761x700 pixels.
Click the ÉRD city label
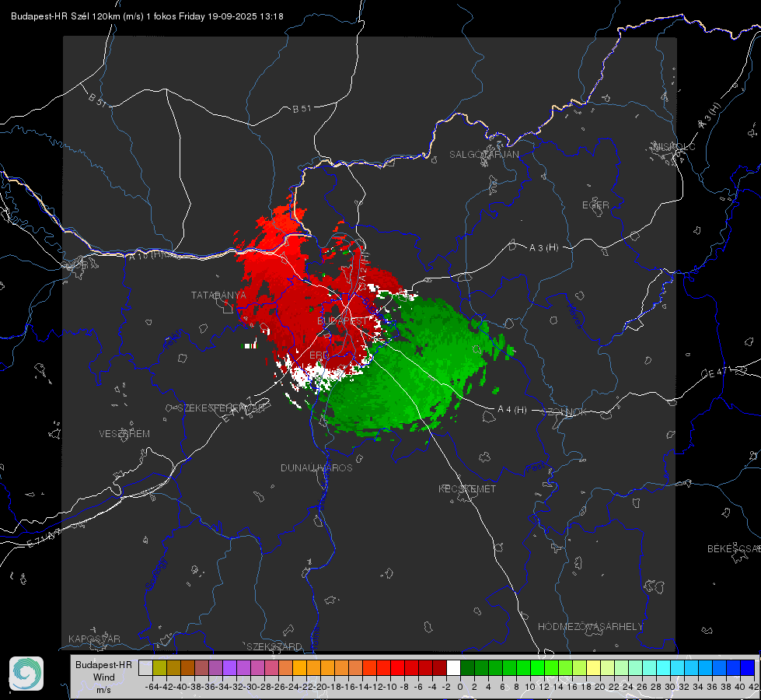(319, 355)
